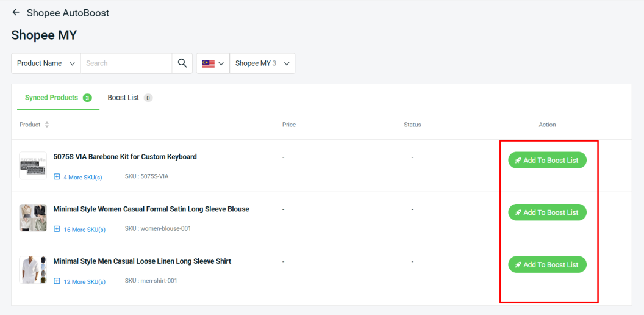644x315 pixels.
Task: Switch to the Boost List tab
Action: click(130, 98)
